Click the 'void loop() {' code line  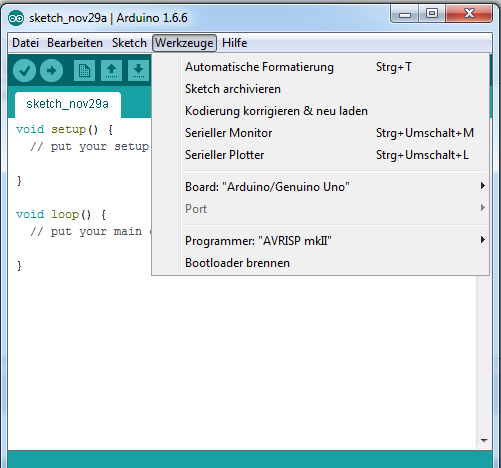(x=61, y=215)
